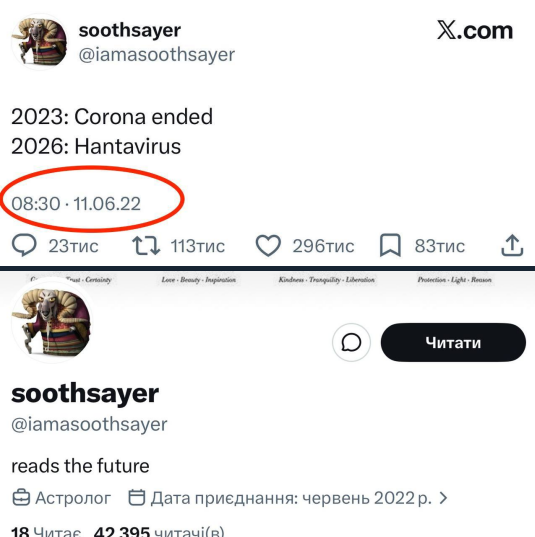Screen dimensions: 535x537
Task: Like the tweet with heart icon
Action: [x=268, y=246]
